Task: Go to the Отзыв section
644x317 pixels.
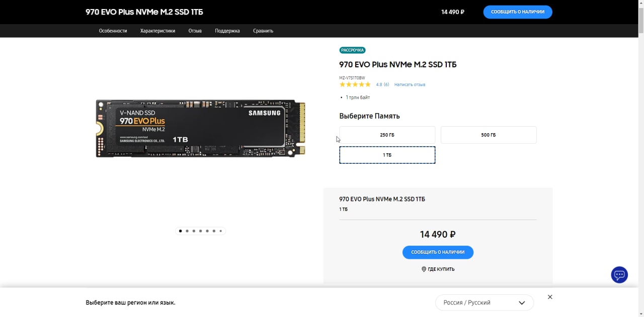Action: tap(195, 31)
